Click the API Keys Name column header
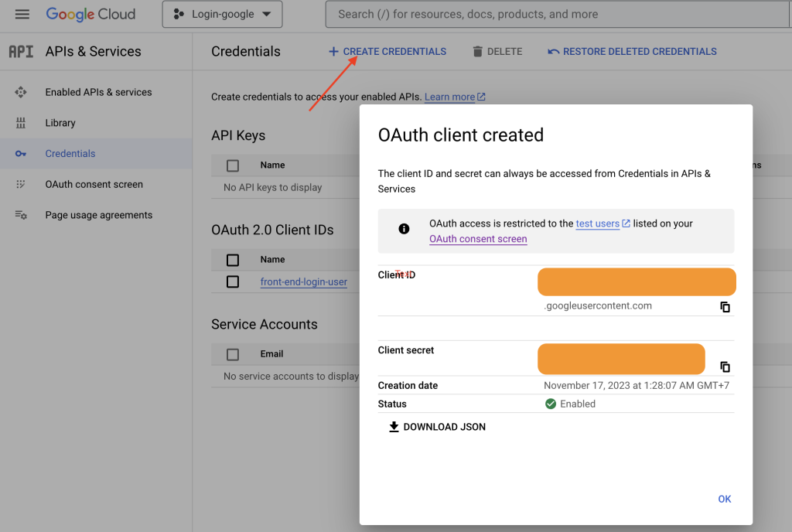The height and width of the screenshot is (532, 792). tap(272, 165)
